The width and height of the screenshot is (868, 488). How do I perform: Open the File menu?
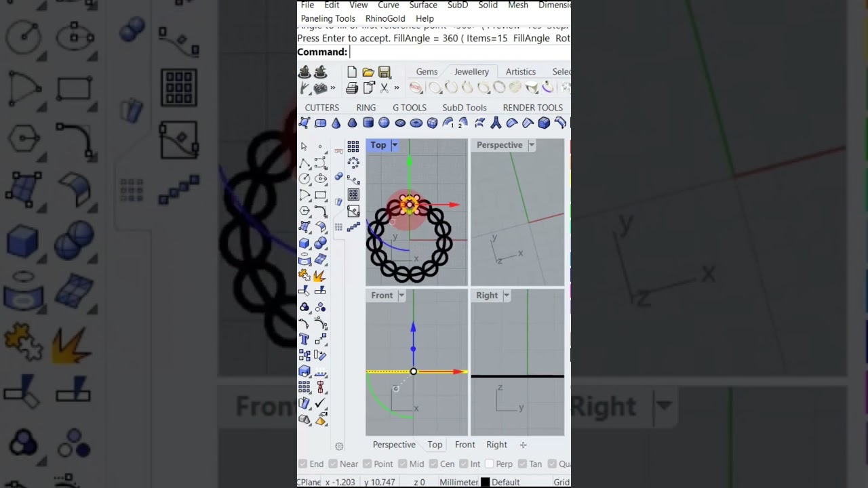307,5
